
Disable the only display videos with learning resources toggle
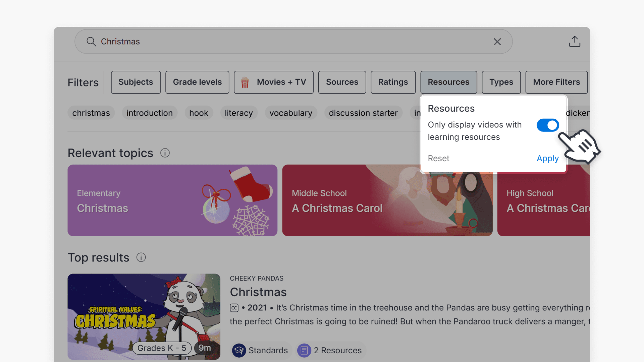coord(547,125)
